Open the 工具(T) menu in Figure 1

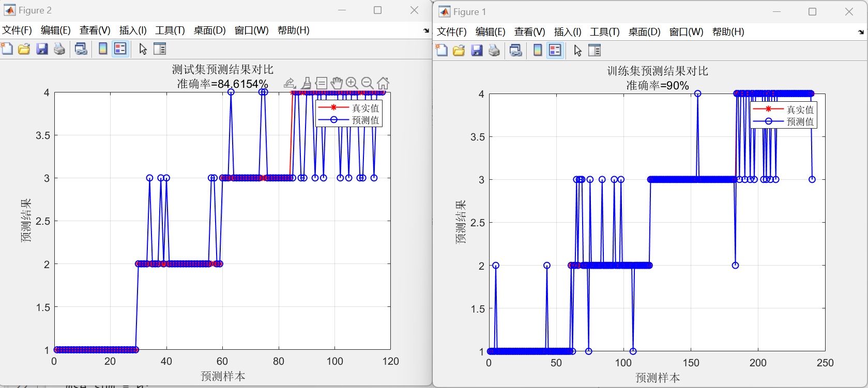coord(604,32)
